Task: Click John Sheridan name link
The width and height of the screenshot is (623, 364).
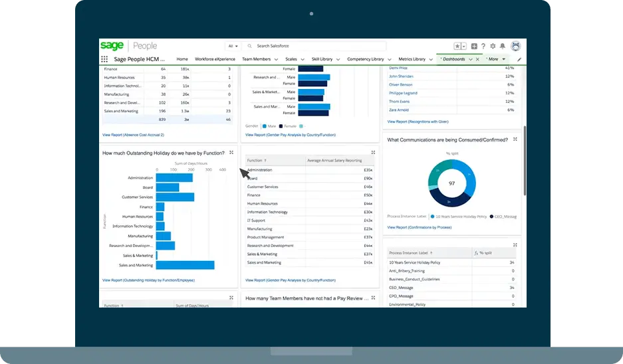Action: [401, 76]
